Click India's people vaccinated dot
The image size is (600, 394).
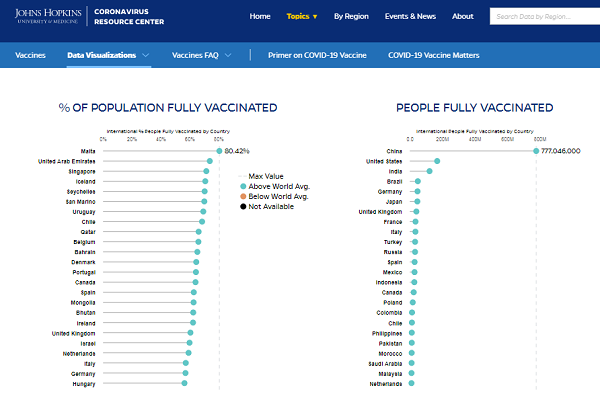tap(429, 171)
